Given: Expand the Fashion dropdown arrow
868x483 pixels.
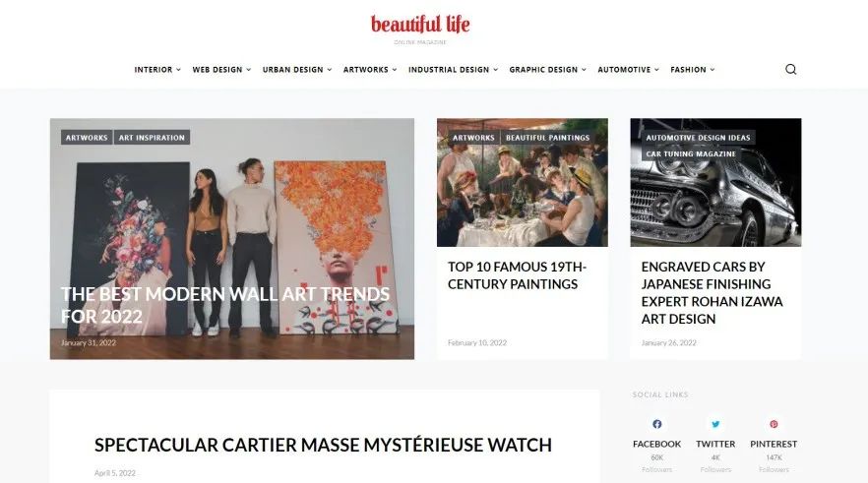Looking at the screenshot, I should point(713,70).
